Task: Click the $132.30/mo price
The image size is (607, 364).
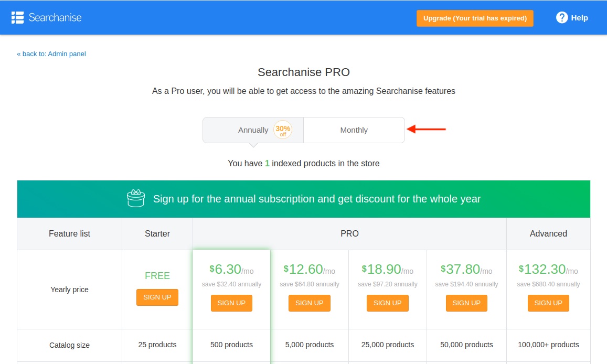Action: [548, 269]
